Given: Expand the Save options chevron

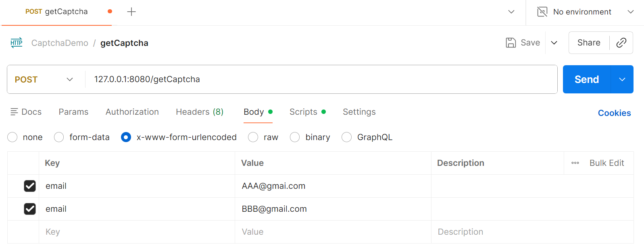Looking at the screenshot, I should pyautogui.click(x=554, y=43).
